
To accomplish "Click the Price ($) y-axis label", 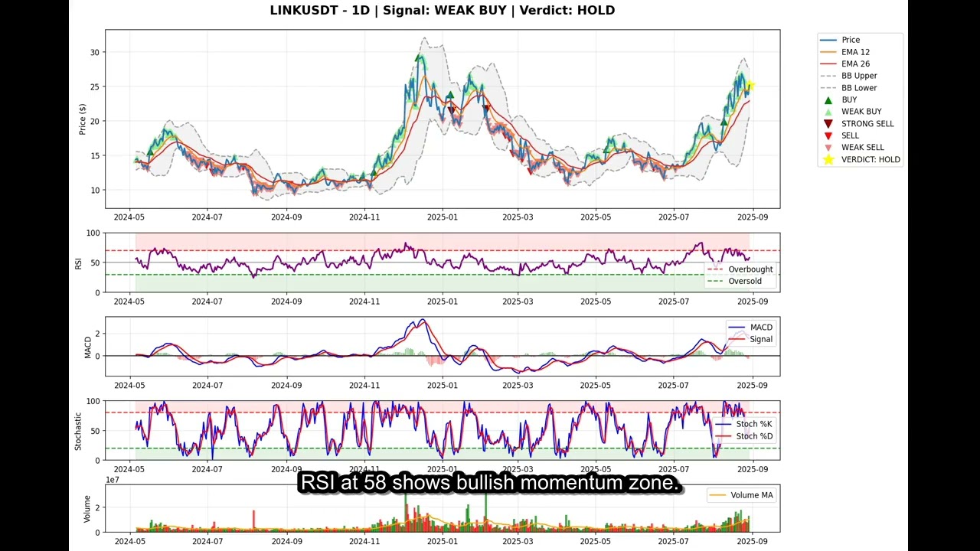I will tap(83, 119).
